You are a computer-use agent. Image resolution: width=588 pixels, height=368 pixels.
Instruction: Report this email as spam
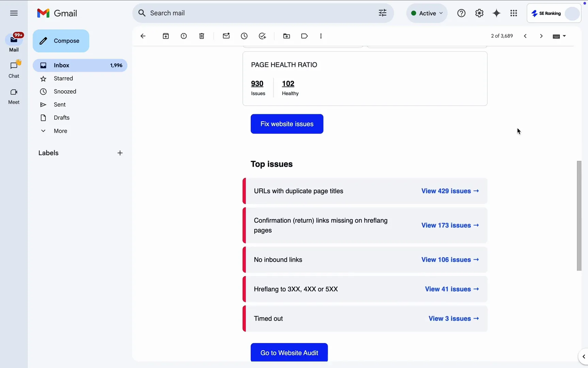(184, 36)
